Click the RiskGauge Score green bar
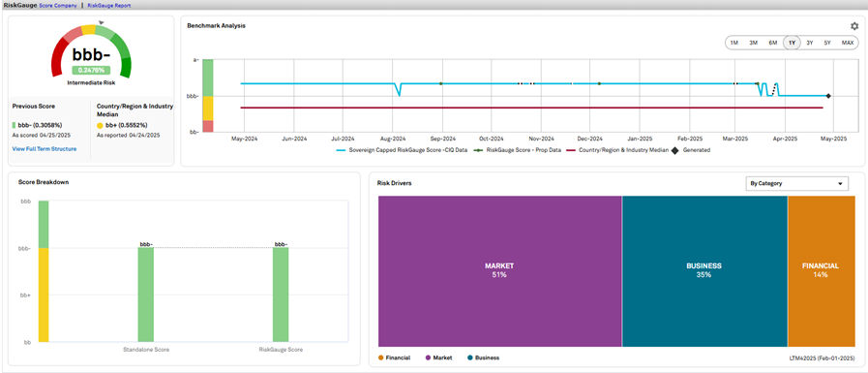868x373 pixels. pos(281,295)
